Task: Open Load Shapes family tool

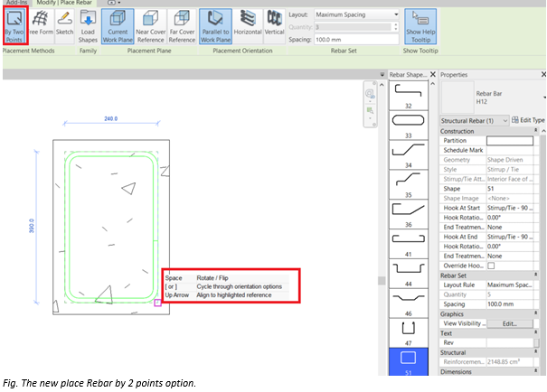Action: click(x=88, y=26)
